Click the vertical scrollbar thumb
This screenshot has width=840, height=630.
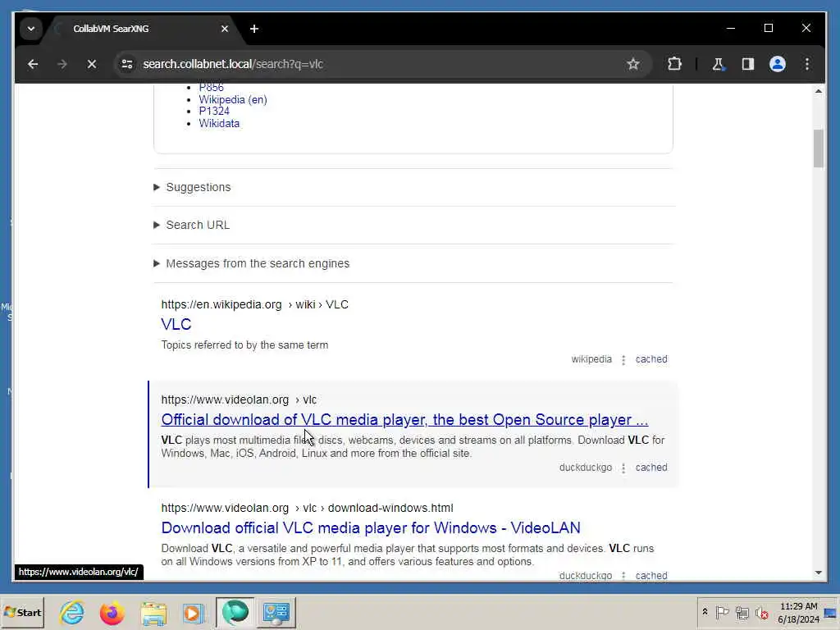tap(818, 148)
